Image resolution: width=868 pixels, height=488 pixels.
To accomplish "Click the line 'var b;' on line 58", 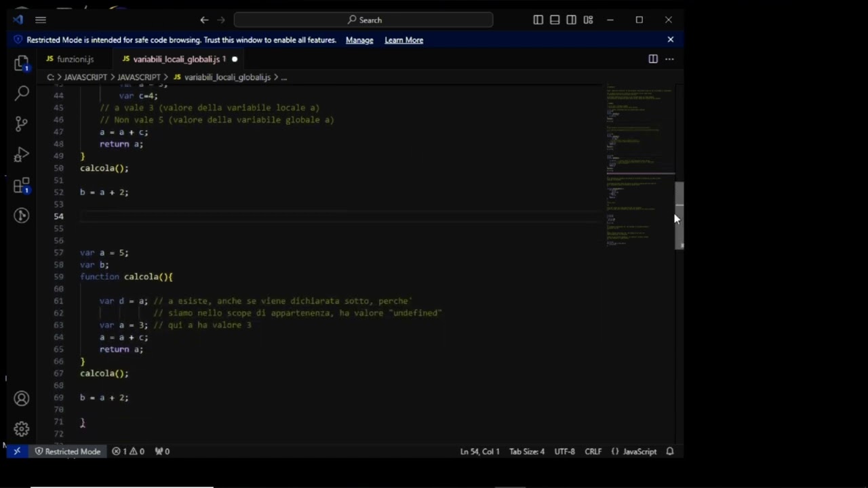I will [x=94, y=265].
